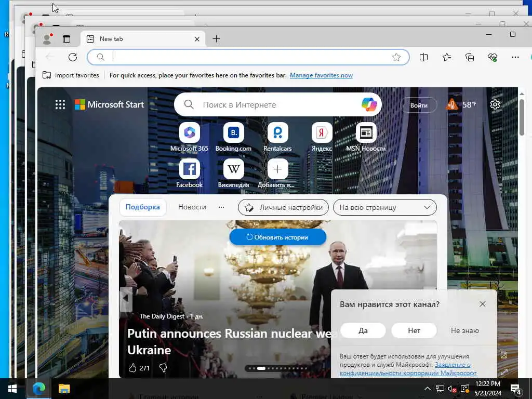The width and height of the screenshot is (532, 399).
Task: Open Browser essentials heart icon
Action: point(493,57)
